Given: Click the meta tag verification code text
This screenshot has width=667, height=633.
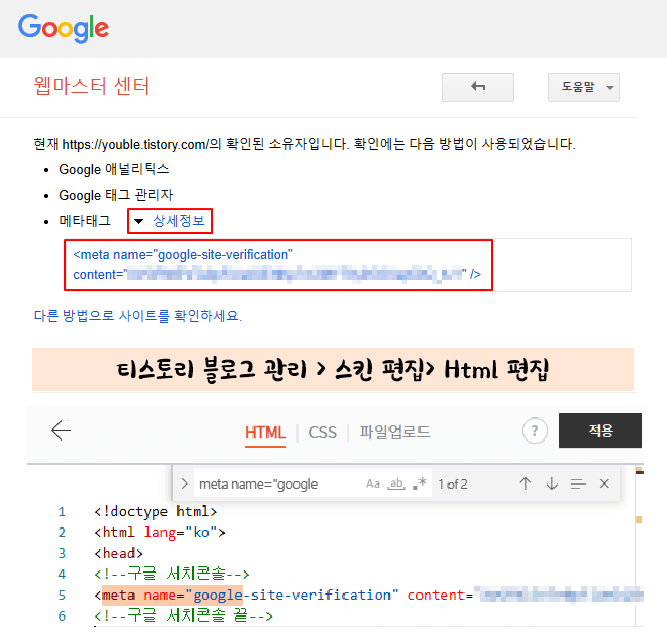Looking at the screenshot, I should [277, 265].
